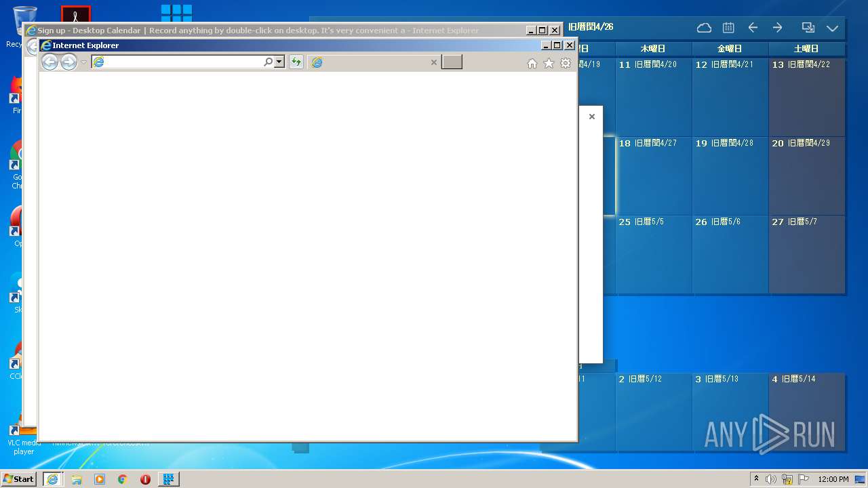Expand the address bar autocomplete dropdown

tap(279, 62)
